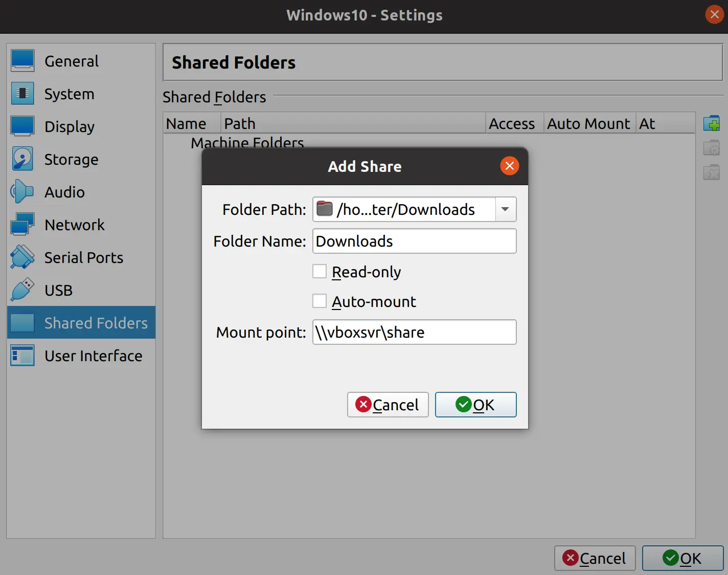Image resolution: width=728 pixels, height=575 pixels.
Task: Select the Display monitor icon
Action: pyautogui.click(x=22, y=126)
